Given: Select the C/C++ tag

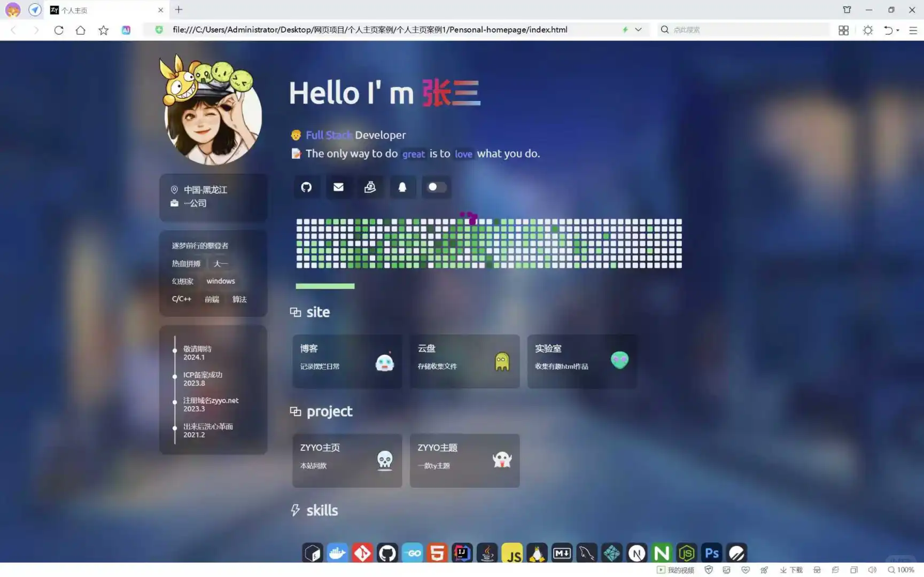Looking at the screenshot, I should click(182, 299).
